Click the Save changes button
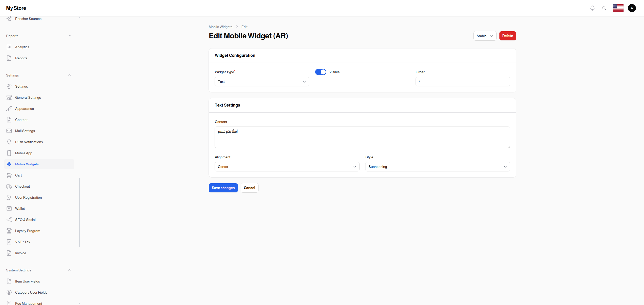Viewport: 644px width, 305px height. (223, 188)
